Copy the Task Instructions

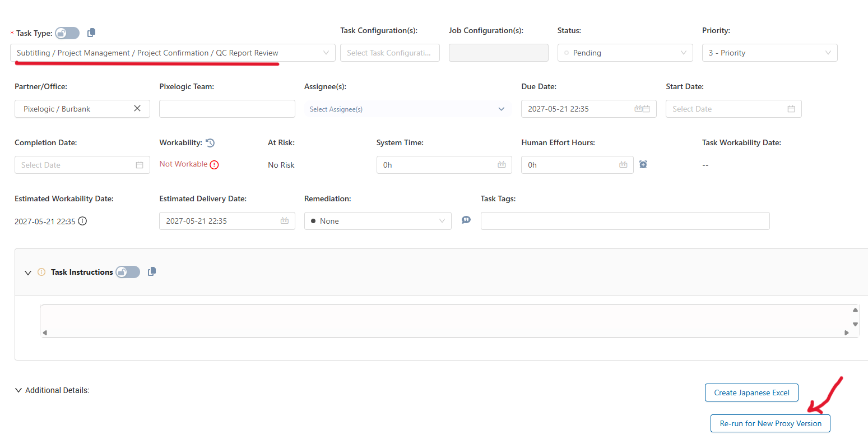(x=152, y=271)
